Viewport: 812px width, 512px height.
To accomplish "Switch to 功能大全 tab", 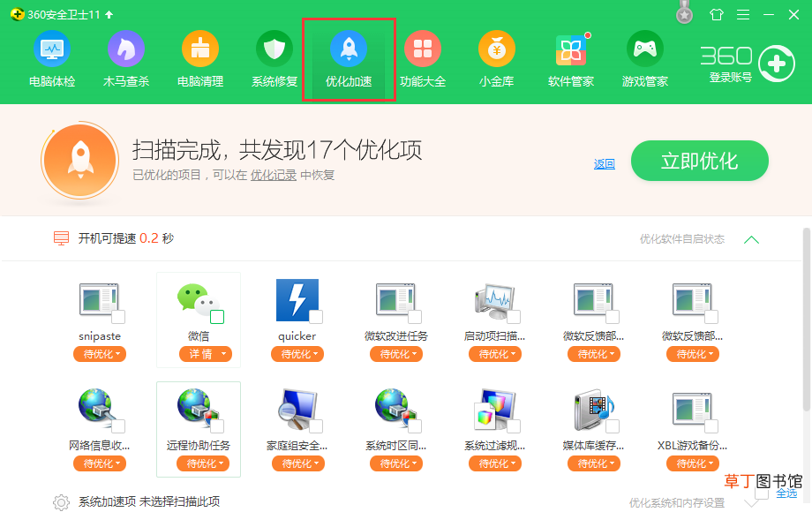I will pos(423,58).
